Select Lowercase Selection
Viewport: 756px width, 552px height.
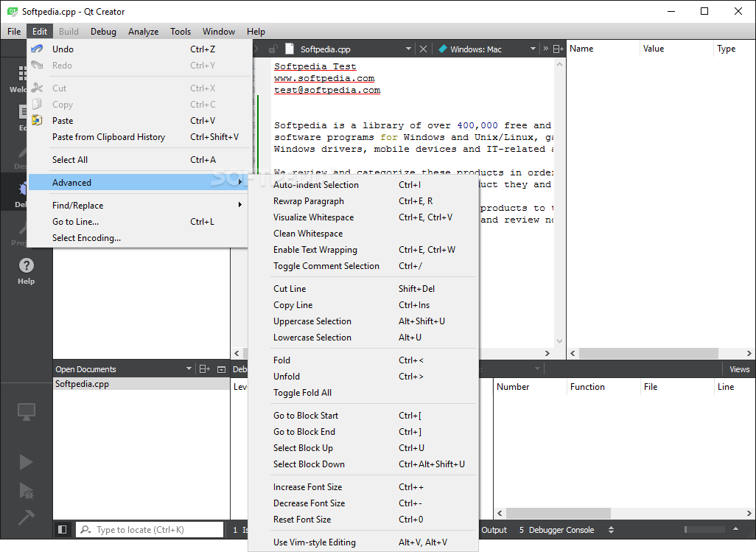tap(363, 337)
